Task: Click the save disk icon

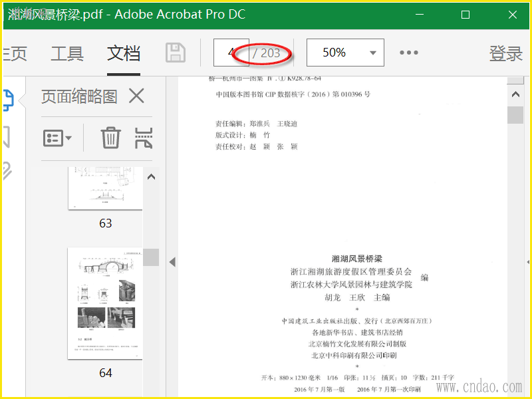Action: pyautogui.click(x=176, y=53)
